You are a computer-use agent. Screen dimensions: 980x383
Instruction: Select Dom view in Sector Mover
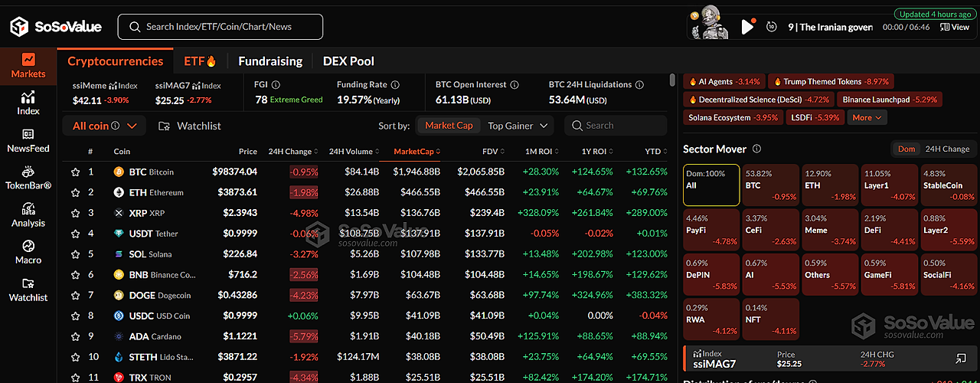[906, 149]
